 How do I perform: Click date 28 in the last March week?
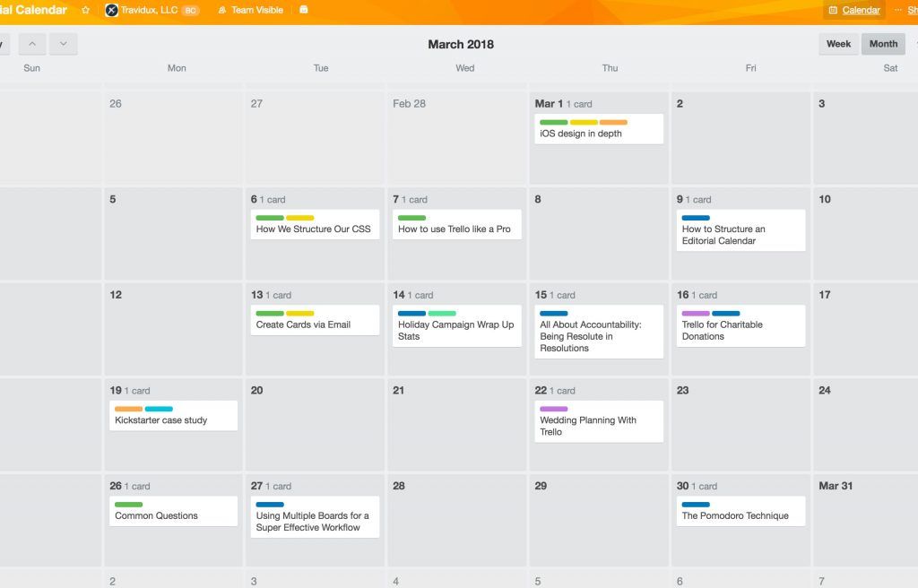point(399,486)
